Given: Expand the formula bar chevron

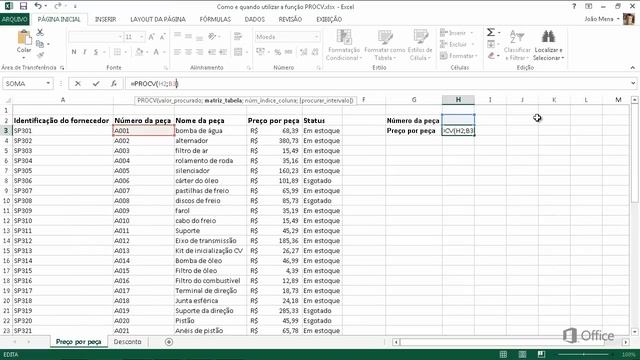Looking at the screenshot, I should point(633,84).
